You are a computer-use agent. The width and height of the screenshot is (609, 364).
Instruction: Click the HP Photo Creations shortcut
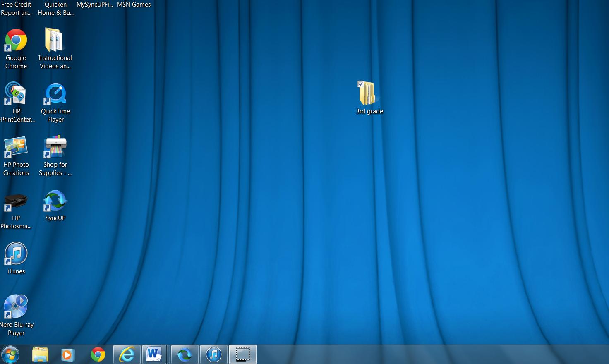[16, 148]
